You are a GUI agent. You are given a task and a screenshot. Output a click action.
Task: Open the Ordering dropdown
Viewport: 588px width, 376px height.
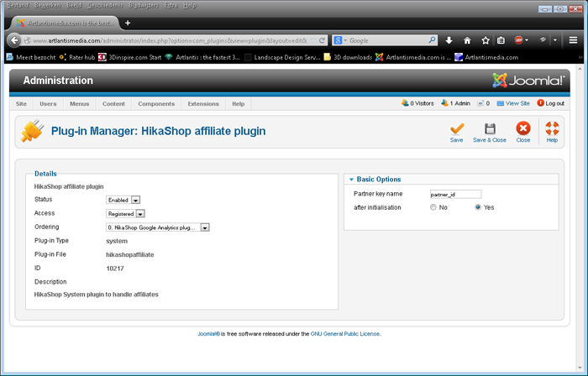[x=158, y=227]
